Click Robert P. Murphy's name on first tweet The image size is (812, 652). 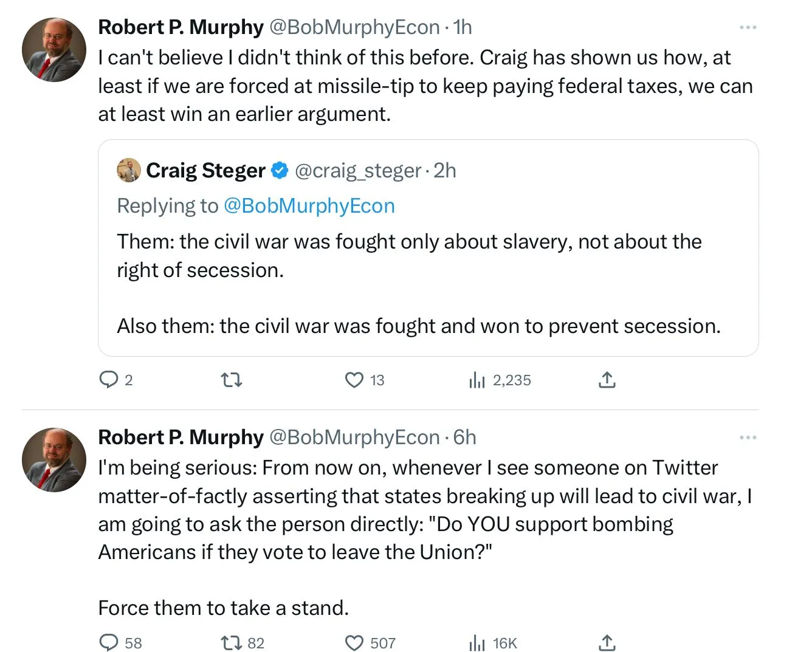(x=181, y=27)
